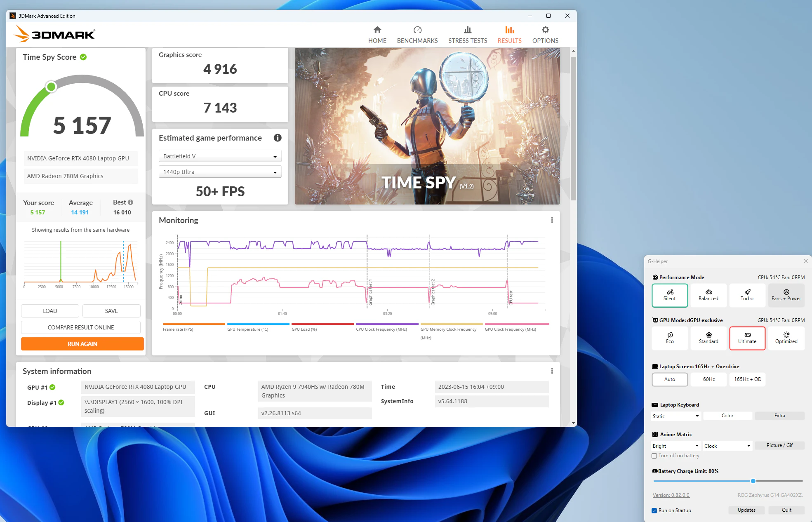Click the 3DMark app icon in the title bar
This screenshot has width=812, height=522.
(x=13, y=16)
